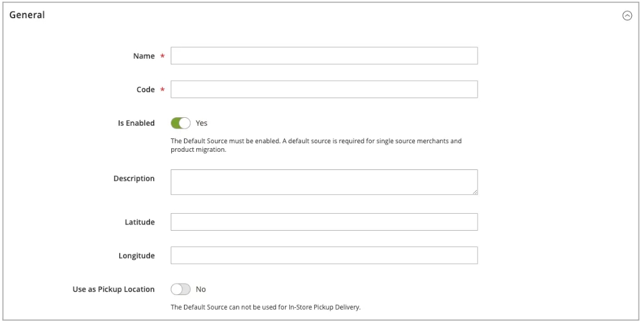Click the Latitude label text
644x323 pixels.
tap(140, 222)
